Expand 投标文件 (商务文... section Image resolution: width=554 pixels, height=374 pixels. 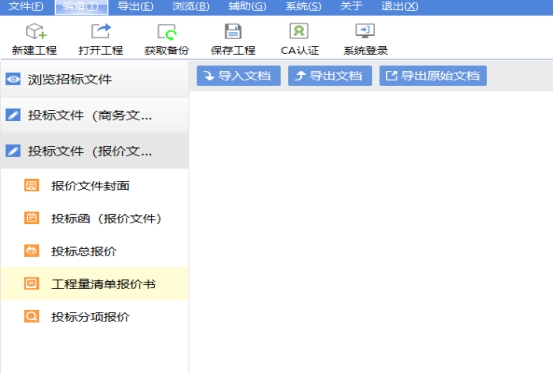94,115
